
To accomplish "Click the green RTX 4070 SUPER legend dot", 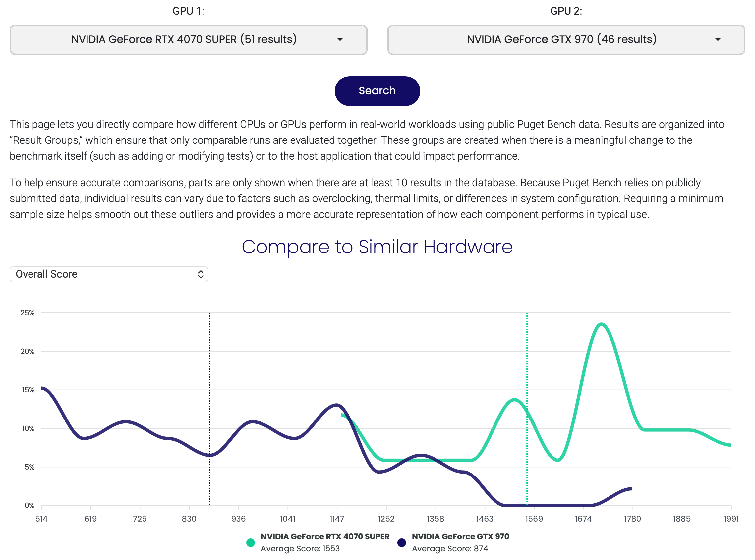I will [251, 543].
